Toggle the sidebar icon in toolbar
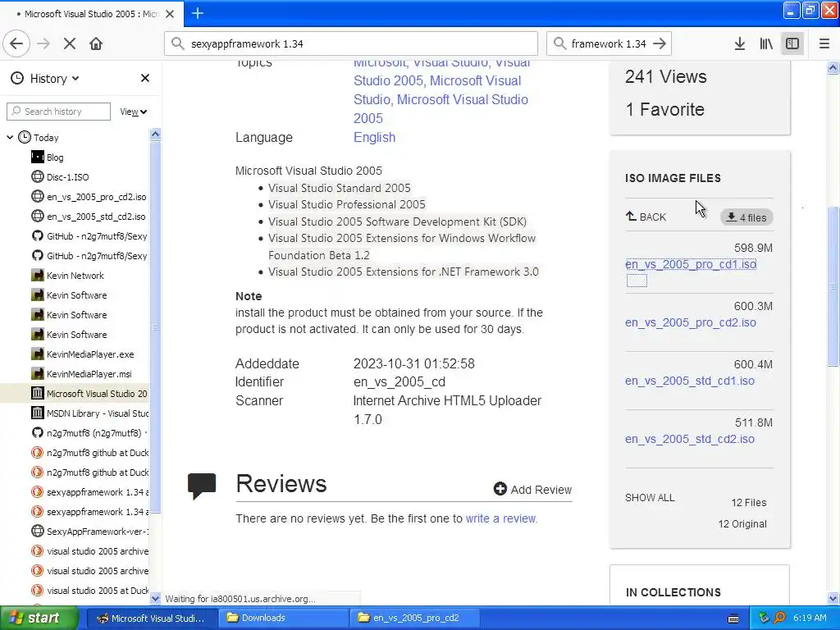 792,43
